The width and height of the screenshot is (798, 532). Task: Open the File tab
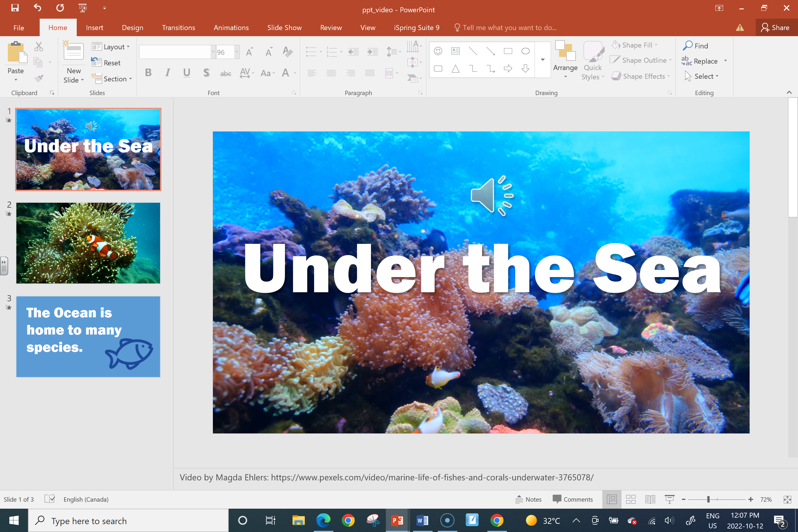coord(19,27)
